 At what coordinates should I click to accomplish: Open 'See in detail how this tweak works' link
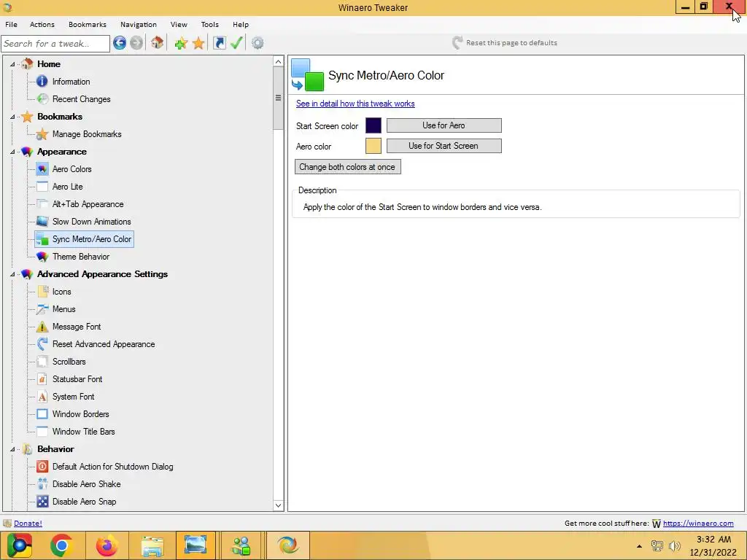click(x=355, y=104)
